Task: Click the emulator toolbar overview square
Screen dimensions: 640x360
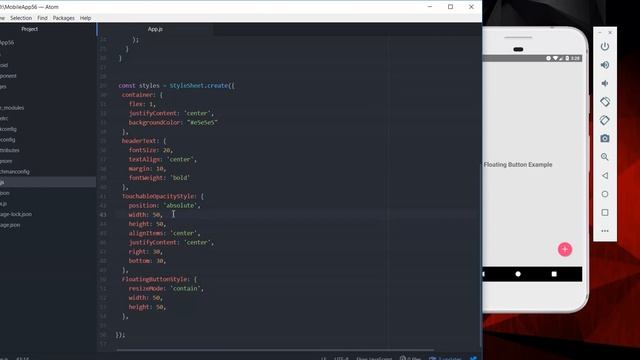Action: click(605, 212)
